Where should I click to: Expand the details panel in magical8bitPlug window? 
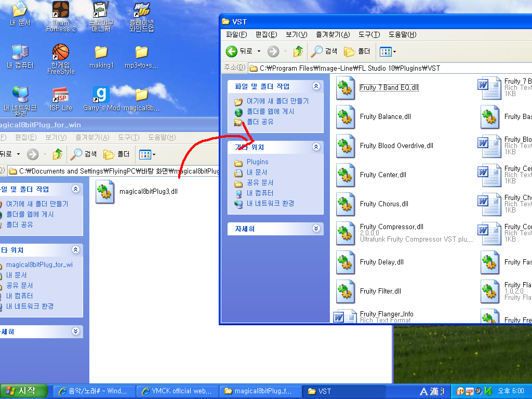(x=76, y=331)
